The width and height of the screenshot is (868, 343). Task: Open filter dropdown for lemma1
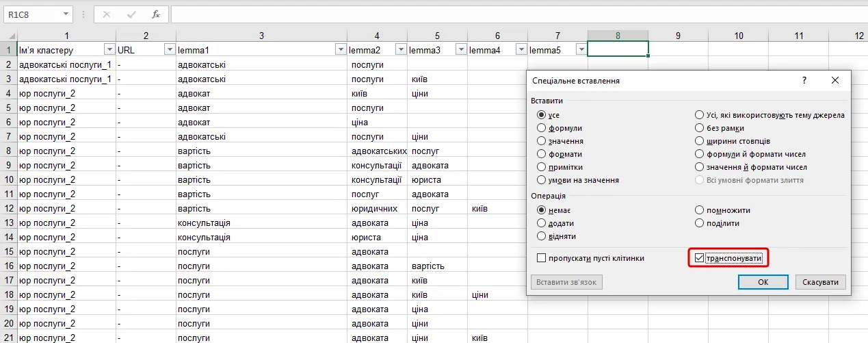340,49
